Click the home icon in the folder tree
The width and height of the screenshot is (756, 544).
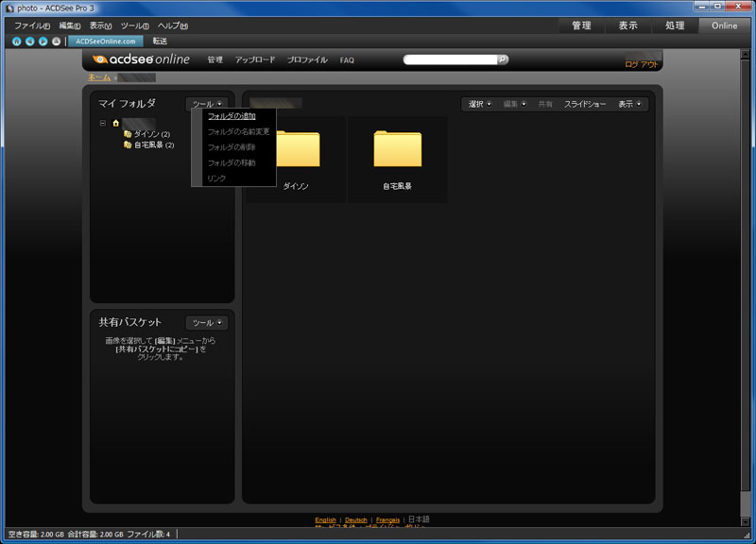(115, 125)
